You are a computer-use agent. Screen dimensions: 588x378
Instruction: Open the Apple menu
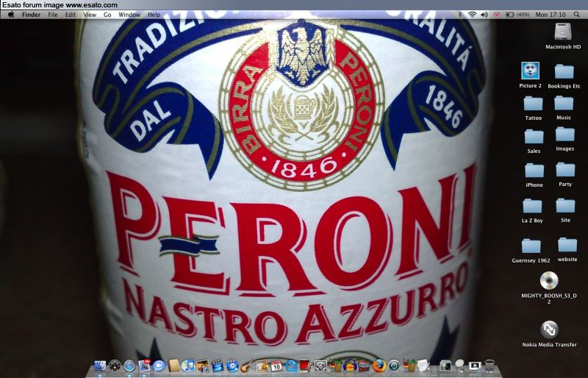(11, 15)
